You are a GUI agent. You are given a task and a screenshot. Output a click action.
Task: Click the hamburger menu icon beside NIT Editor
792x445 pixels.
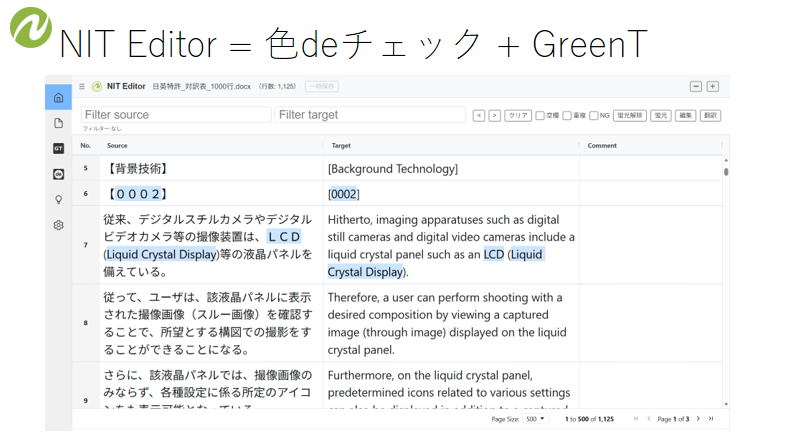tap(81, 87)
